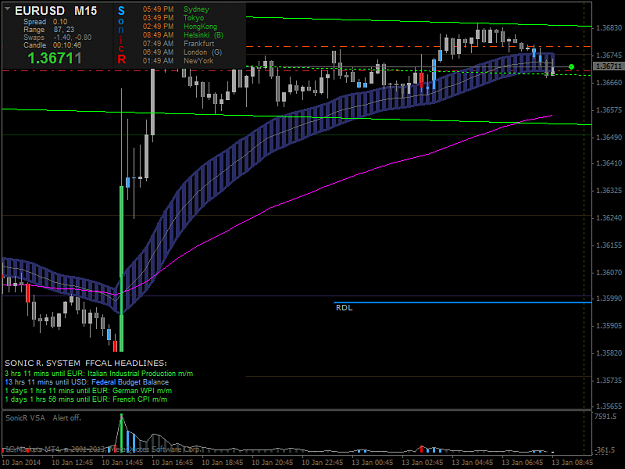Select the tall green price candle
This screenshot has height=469, width=625.
122,268
